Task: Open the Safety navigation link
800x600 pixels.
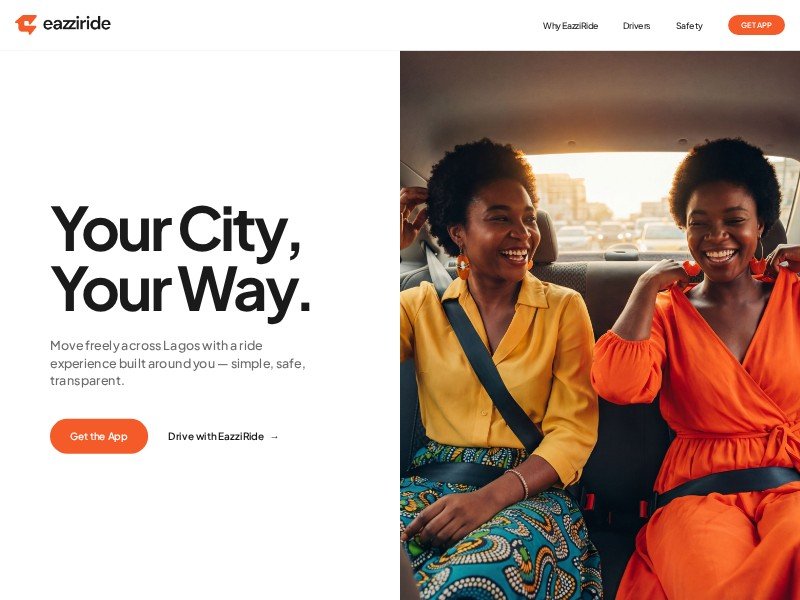Action: click(x=689, y=26)
